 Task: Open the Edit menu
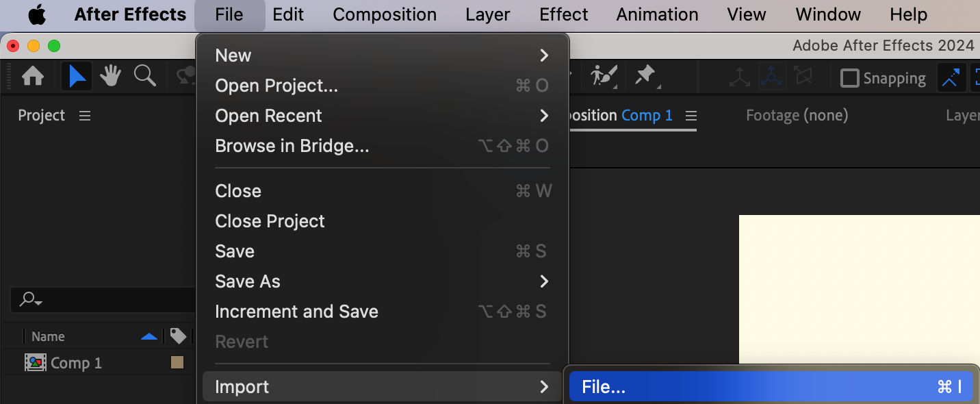tap(288, 14)
